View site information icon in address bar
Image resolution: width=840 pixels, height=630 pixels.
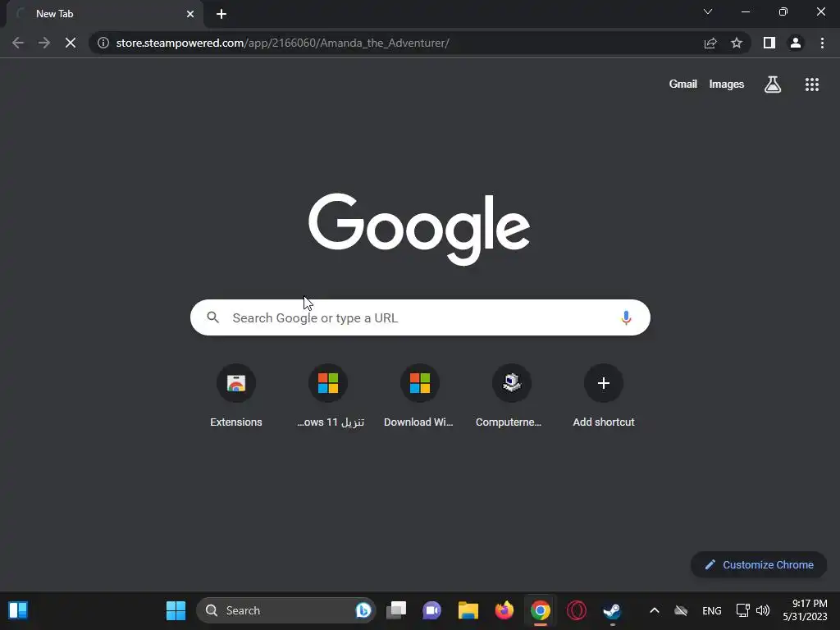tap(103, 43)
